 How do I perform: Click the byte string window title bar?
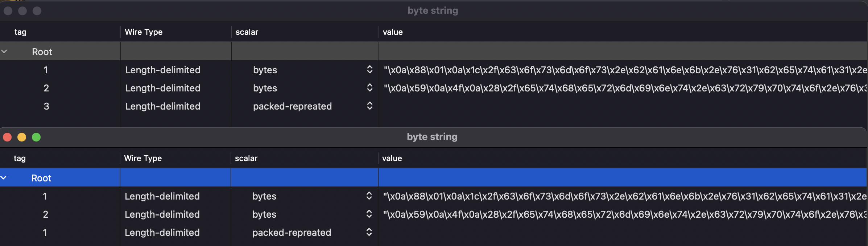click(432, 10)
